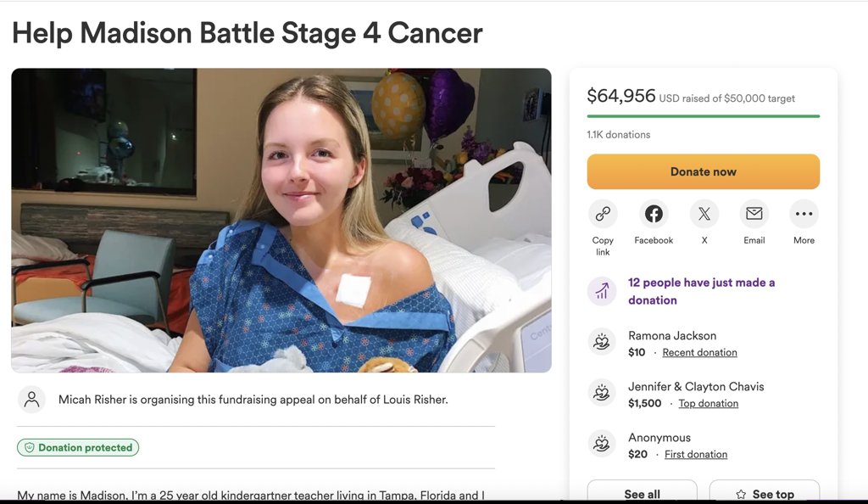Share the campaign on X

tap(704, 214)
